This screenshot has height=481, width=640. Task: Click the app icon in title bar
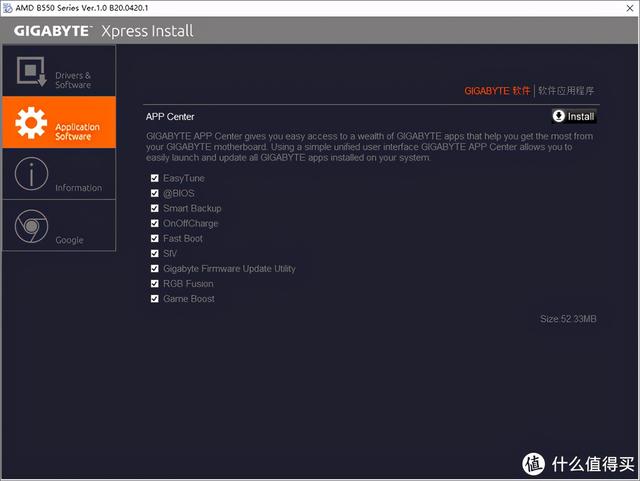pos(7,8)
